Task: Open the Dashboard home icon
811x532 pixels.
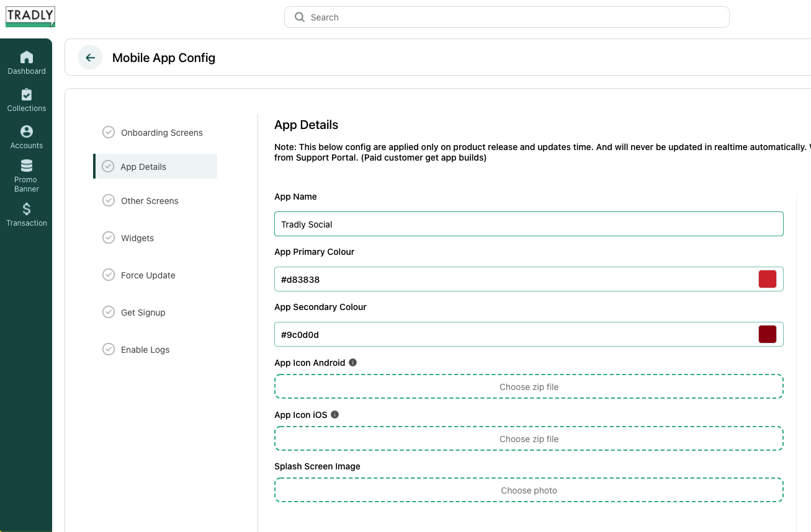Action: [x=27, y=58]
